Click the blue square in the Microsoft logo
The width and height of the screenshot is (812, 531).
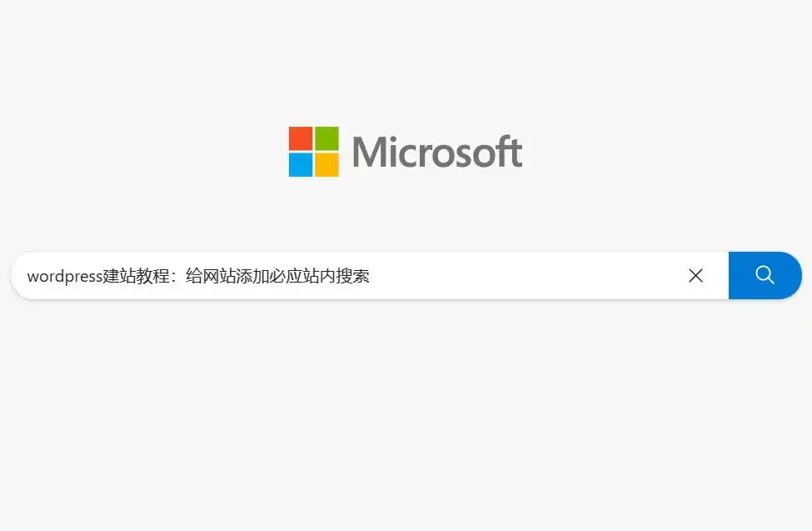301,165
